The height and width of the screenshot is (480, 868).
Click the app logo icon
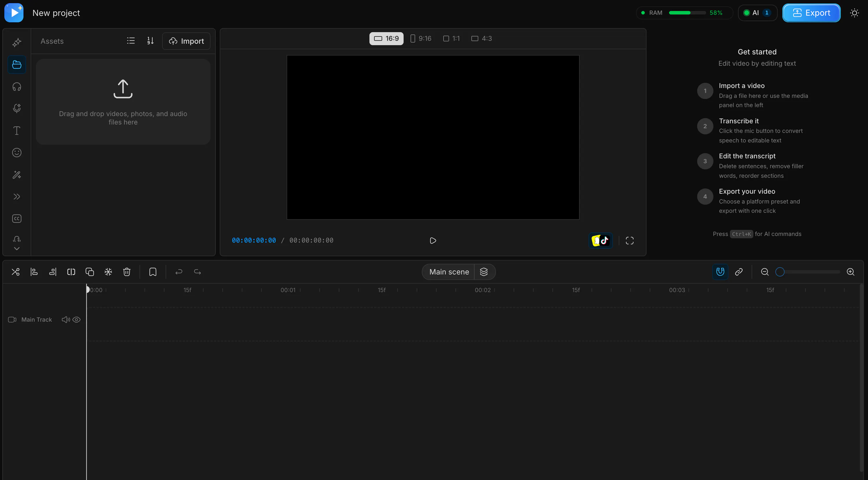coord(14,13)
